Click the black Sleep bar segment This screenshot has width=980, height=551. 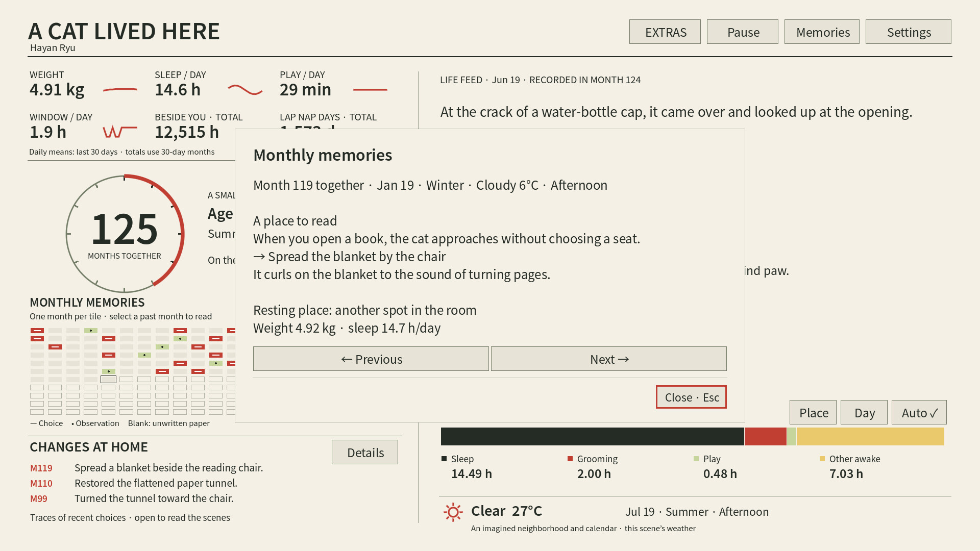(593, 436)
